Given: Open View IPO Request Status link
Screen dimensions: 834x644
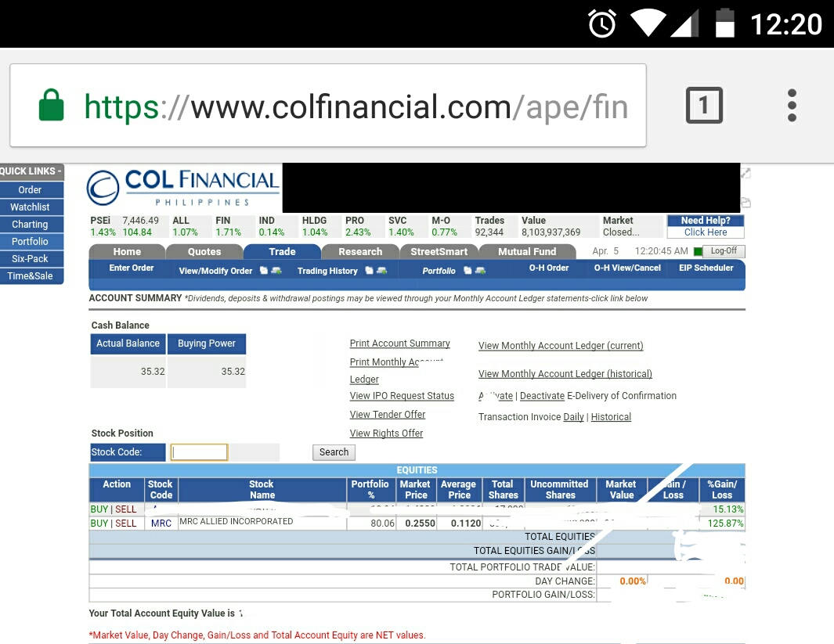Looking at the screenshot, I should (x=402, y=395).
